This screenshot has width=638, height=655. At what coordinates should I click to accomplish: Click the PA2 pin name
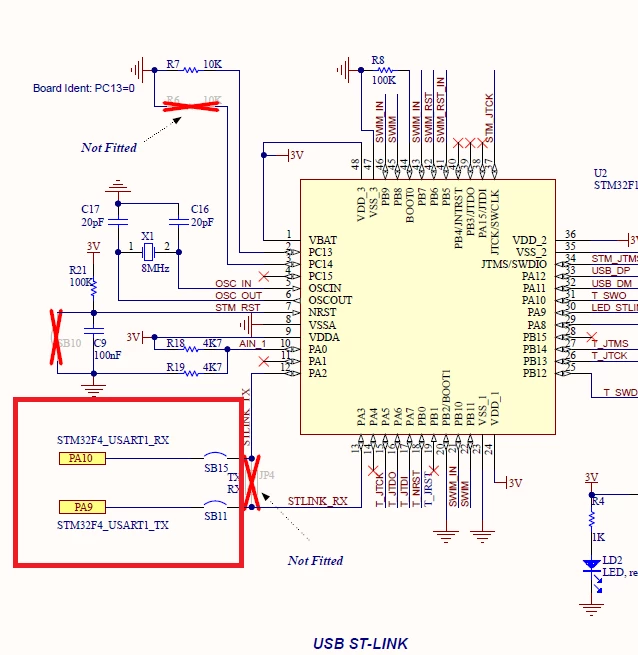coord(318,373)
